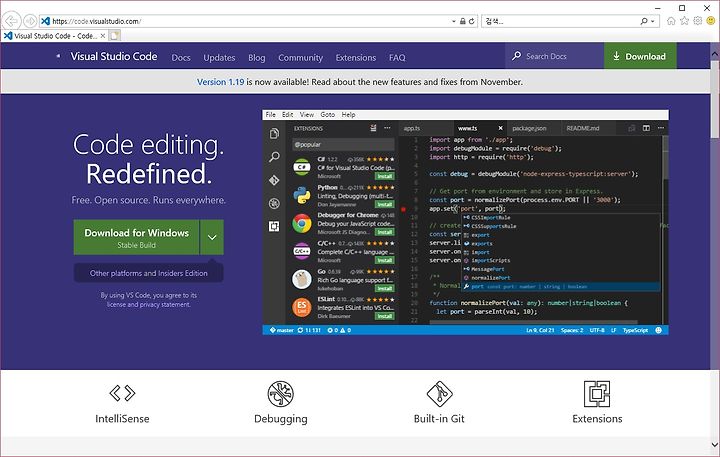The height and width of the screenshot is (457, 720).
Task: Click the lock security icon in address bar
Action: (x=462, y=21)
